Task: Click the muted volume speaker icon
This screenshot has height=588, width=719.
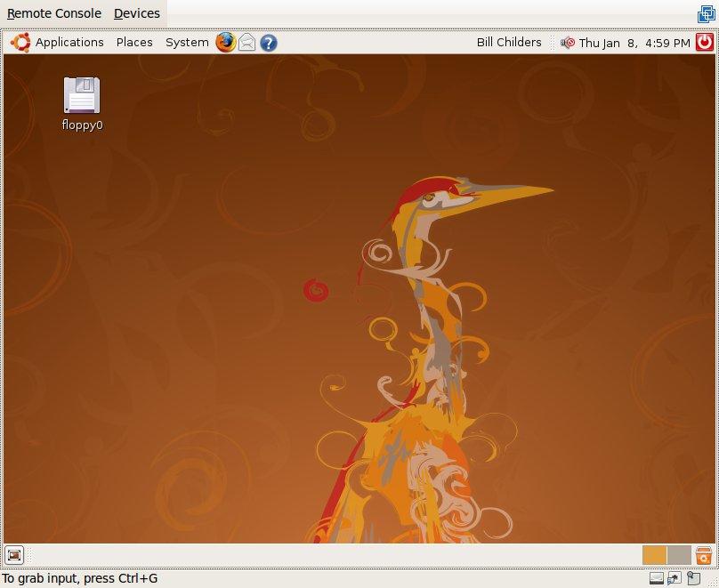Action: 568,42
